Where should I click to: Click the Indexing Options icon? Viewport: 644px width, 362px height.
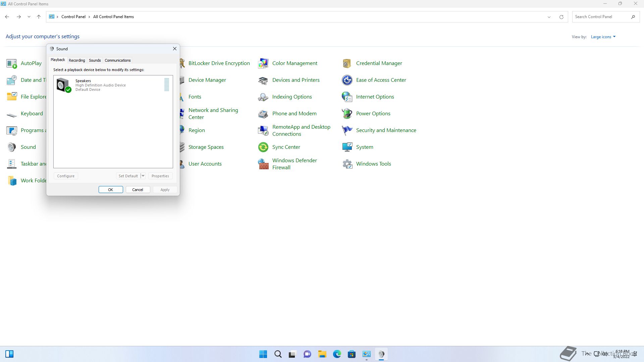pos(263,97)
